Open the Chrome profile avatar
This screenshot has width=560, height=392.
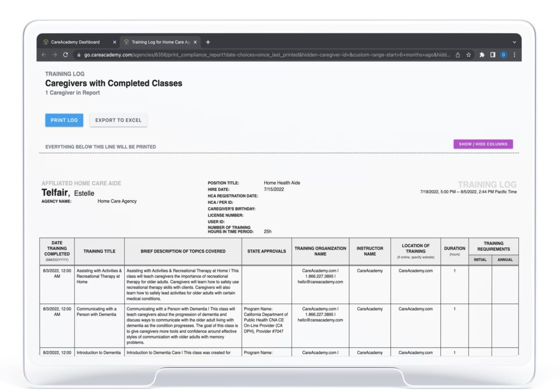[504, 55]
